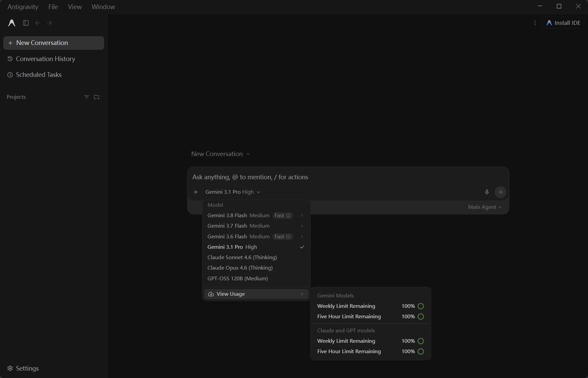Click the Gemini Models usage heading
This screenshot has width=588, height=378.
(x=335, y=296)
